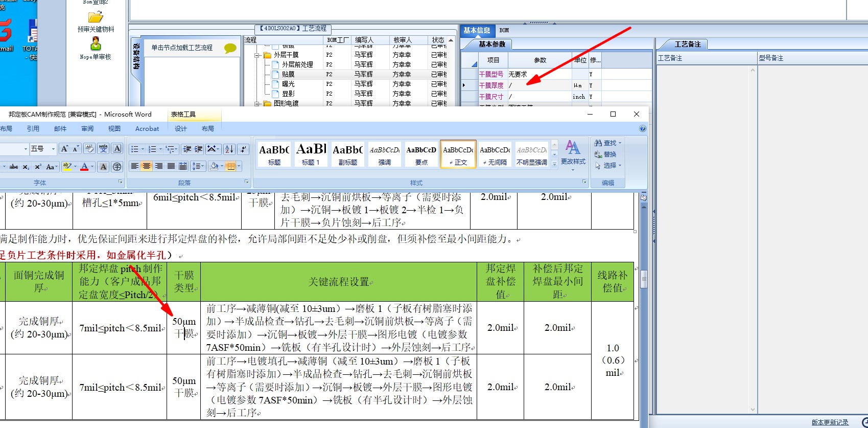Shrink font size in Word ribbon
Viewport: 868px width, 428px height.
coord(76,149)
